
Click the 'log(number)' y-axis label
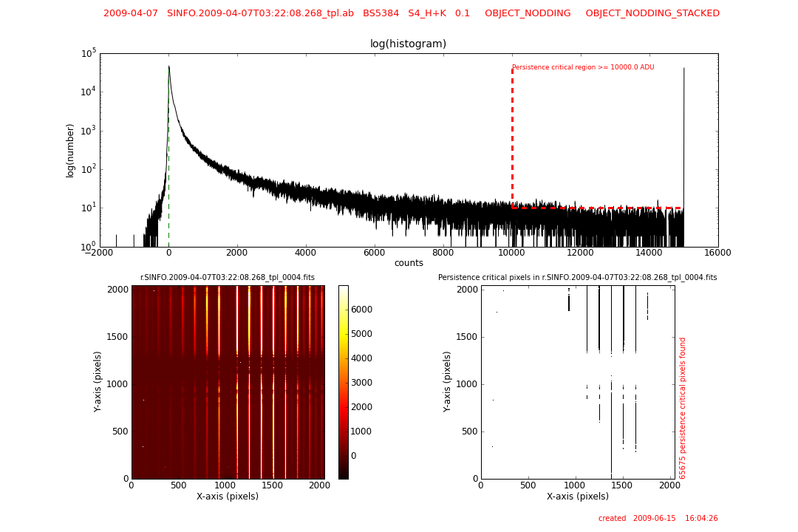coord(71,150)
